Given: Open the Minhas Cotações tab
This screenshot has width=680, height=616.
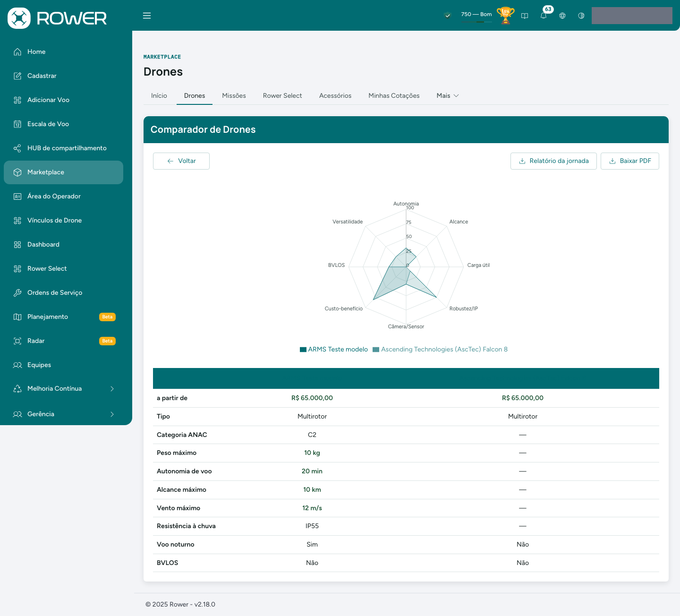Looking at the screenshot, I should click(394, 96).
